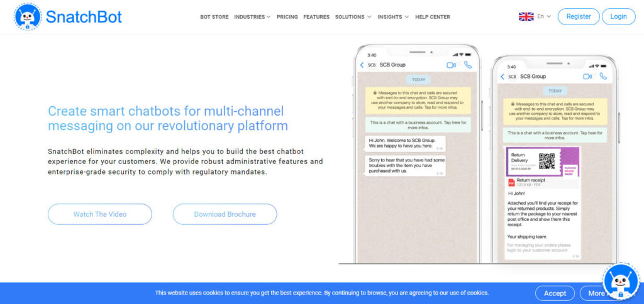This screenshot has width=644, height=304.
Task: Click the TODAY label on left phone
Action: click(419, 80)
